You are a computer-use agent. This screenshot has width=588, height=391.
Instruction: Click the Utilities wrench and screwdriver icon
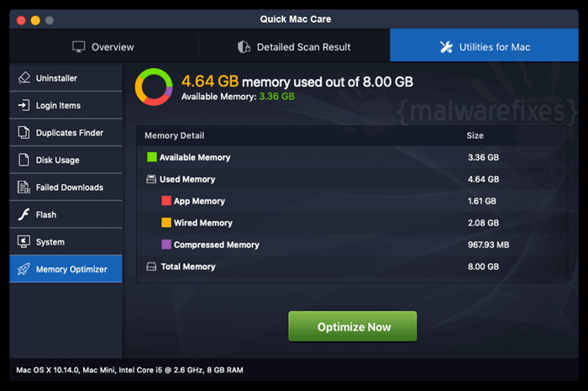pyautogui.click(x=446, y=47)
